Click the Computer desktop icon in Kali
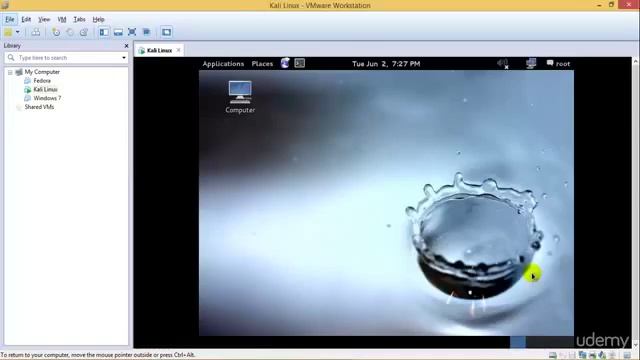The width and height of the screenshot is (640, 360). click(x=240, y=97)
